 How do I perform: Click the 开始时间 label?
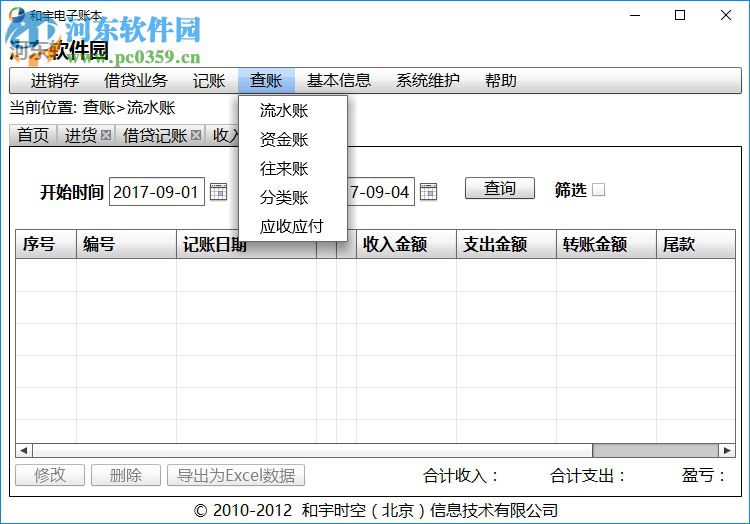tap(72, 192)
